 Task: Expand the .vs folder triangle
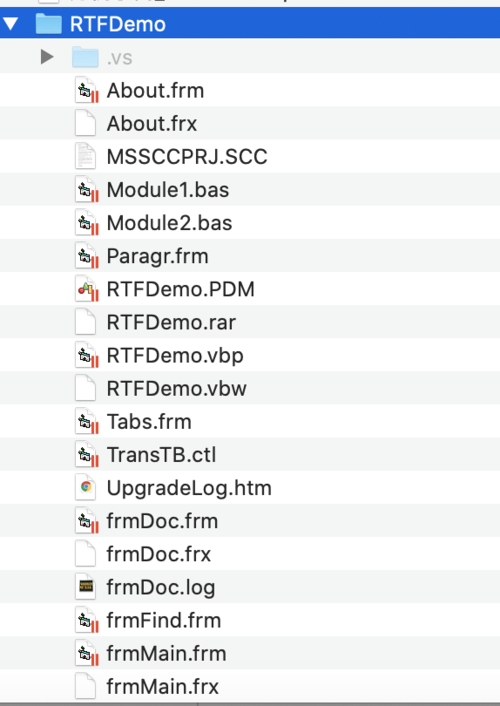point(47,57)
